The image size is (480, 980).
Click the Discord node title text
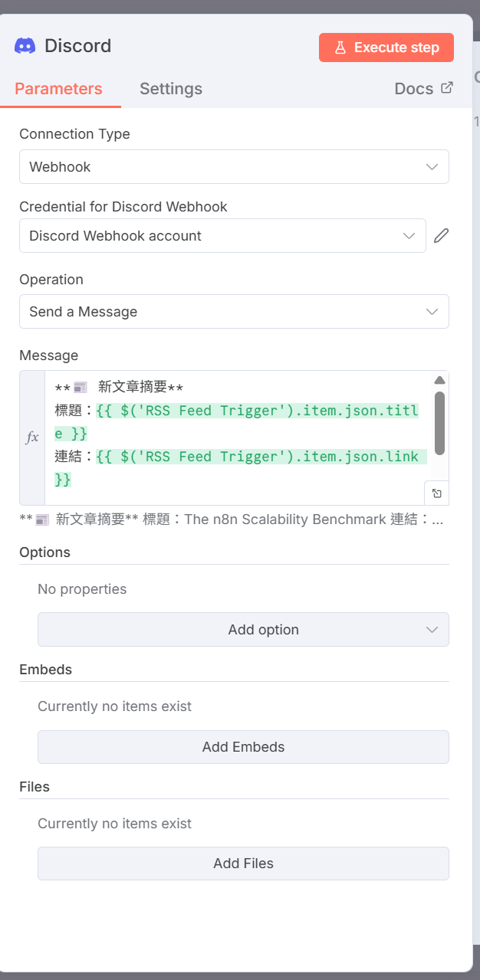coord(78,46)
